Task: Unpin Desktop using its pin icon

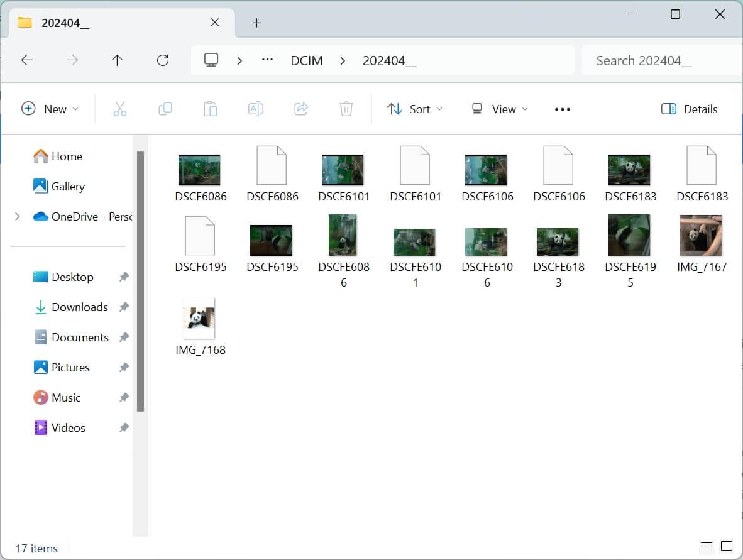Action: [x=124, y=277]
